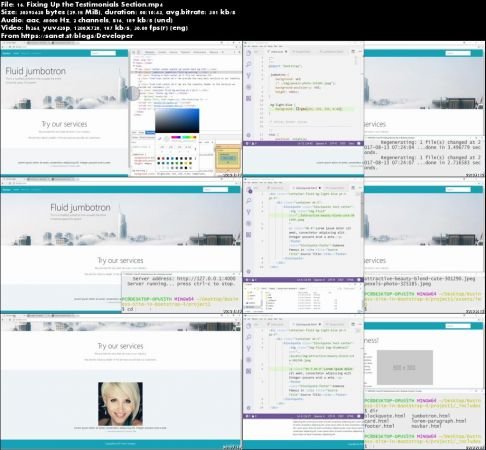Screen dimensions: 486x450
Task: Open settings gear in the jpeg-listing frame editor
Action: tap(248, 271)
